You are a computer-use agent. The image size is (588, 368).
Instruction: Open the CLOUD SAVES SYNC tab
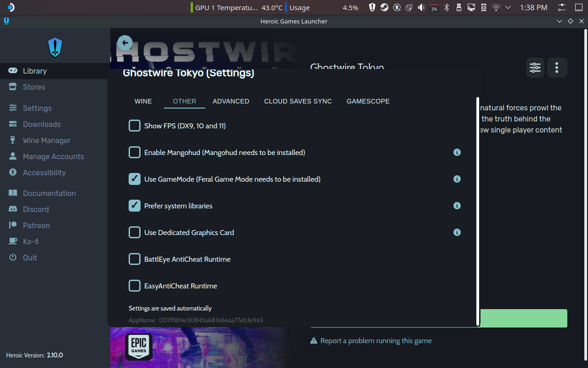298,101
